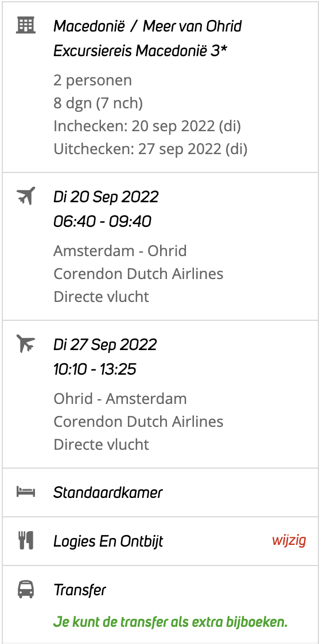Click the red wijzig link
Viewport: 319px width, 644px height.
pyautogui.click(x=289, y=540)
